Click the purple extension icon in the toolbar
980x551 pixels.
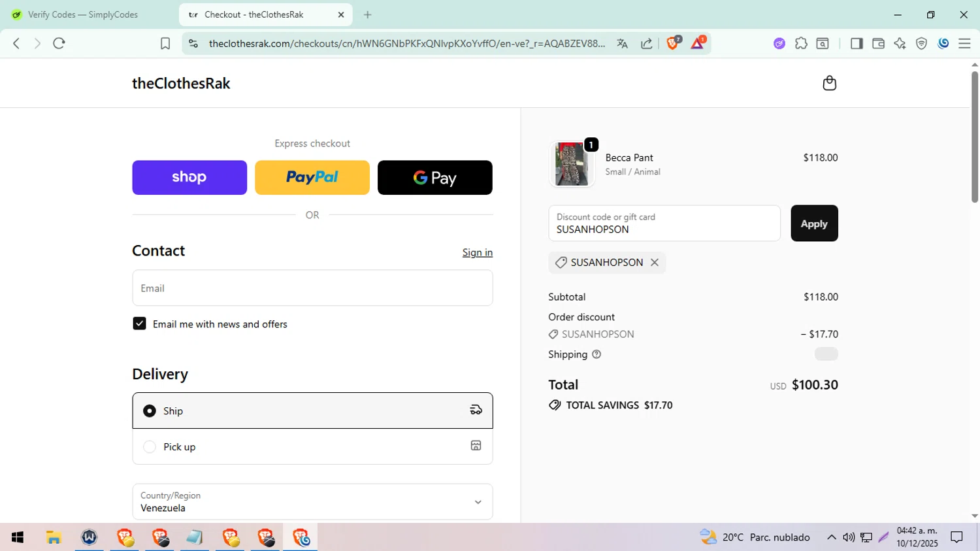pyautogui.click(x=779, y=43)
